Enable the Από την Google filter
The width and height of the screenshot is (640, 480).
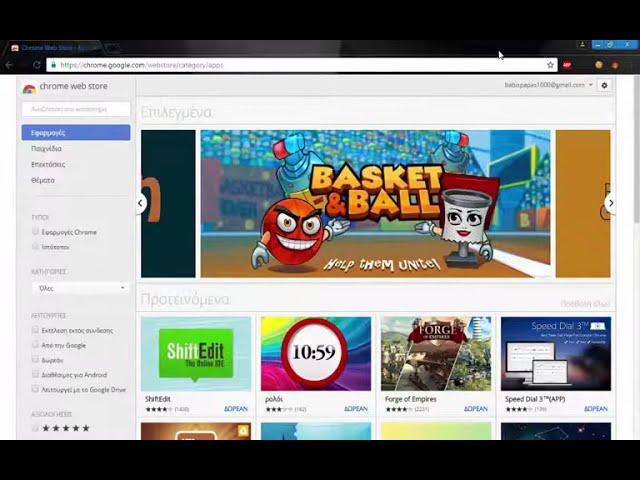coord(35,344)
